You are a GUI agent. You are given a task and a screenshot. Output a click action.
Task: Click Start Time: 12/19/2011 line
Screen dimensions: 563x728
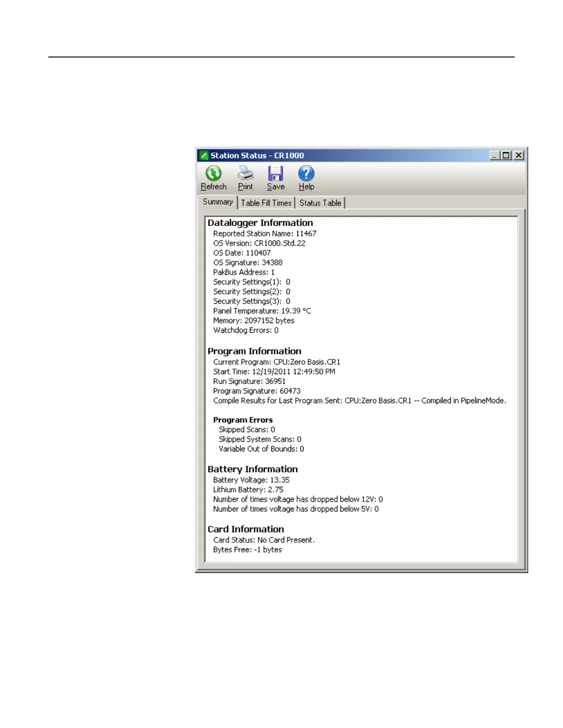[274, 371]
